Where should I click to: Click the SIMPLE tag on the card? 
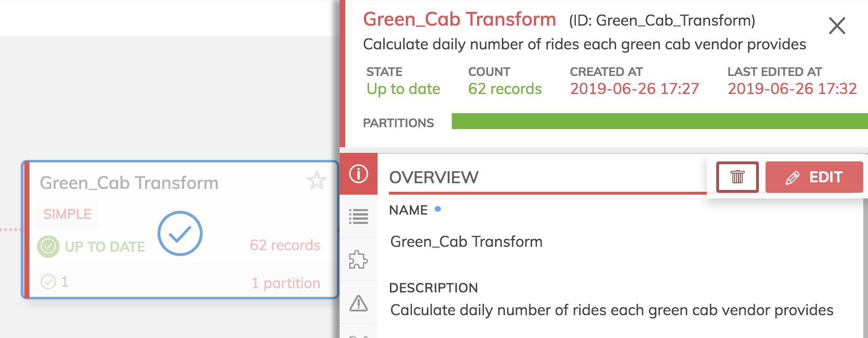[67, 214]
